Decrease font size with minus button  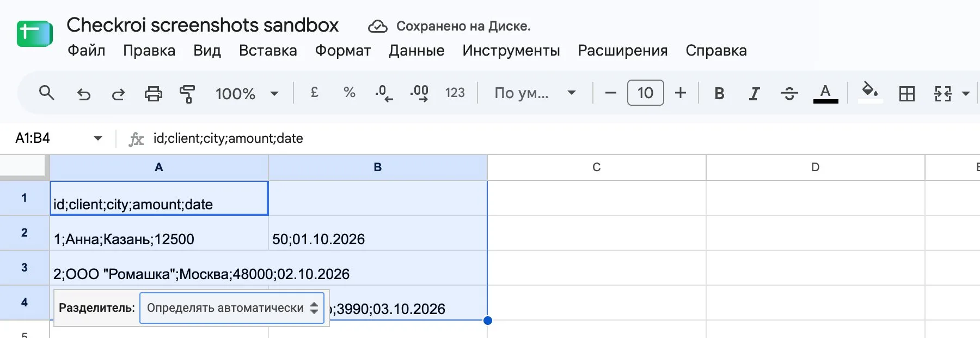(610, 93)
